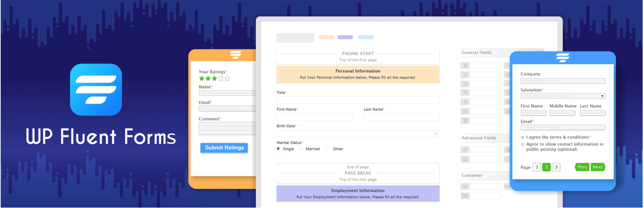Open the Birth Date calendar picker icon
This screenshot has height=208, width=644.
[436, 133]
